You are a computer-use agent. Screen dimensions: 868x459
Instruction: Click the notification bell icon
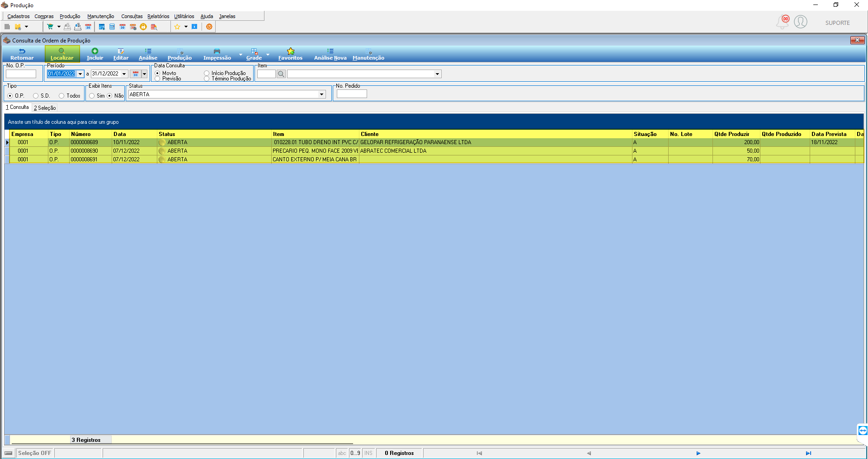[782, 22]
